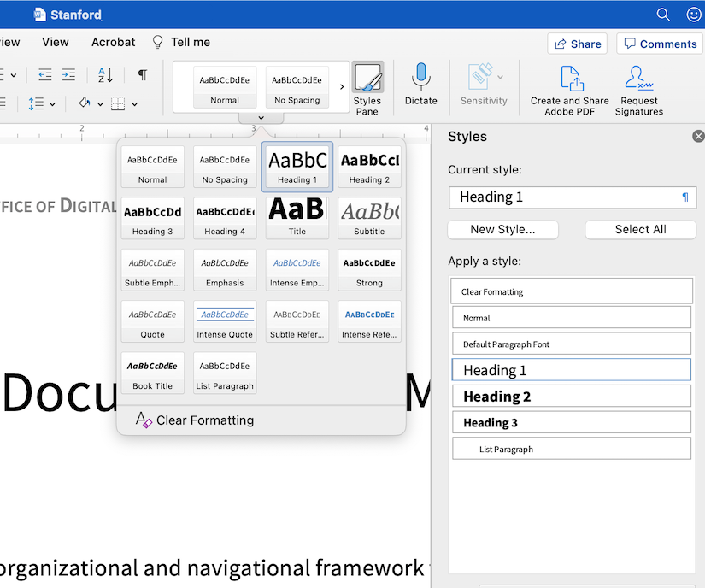705x588 pixels.
Task: Open the Borders dropdown arrow
Action: (x=135, y=103)
